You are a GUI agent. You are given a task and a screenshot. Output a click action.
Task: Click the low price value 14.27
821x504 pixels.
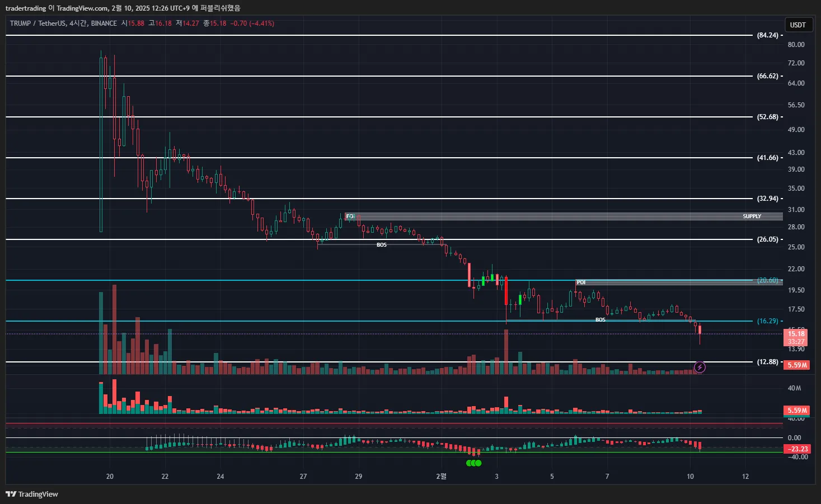tap(191, 23)
